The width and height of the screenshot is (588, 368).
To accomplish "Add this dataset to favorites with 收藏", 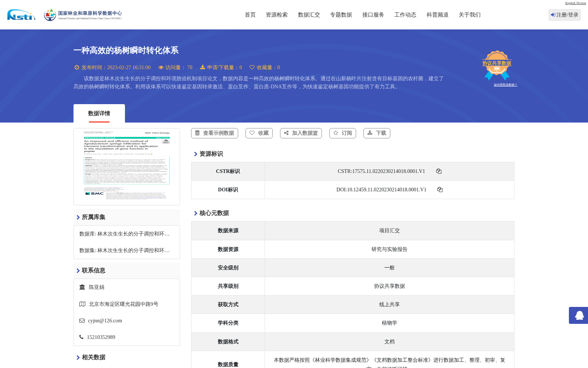I will [x=259, y=133].
